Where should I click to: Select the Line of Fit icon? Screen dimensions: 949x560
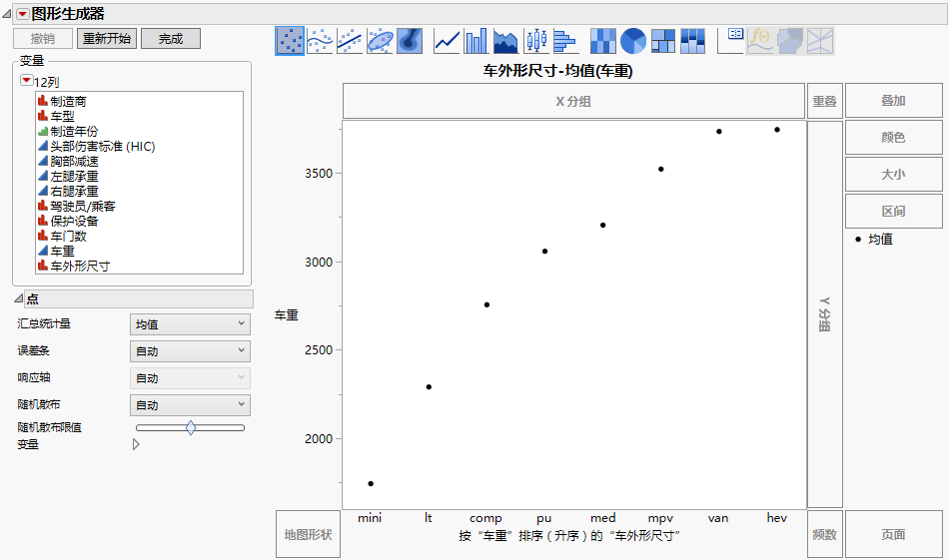[x=350, y=41]
